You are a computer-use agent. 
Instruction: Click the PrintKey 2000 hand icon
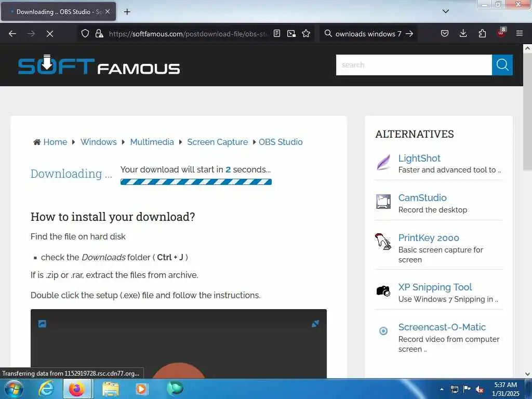tap(383, 242)
